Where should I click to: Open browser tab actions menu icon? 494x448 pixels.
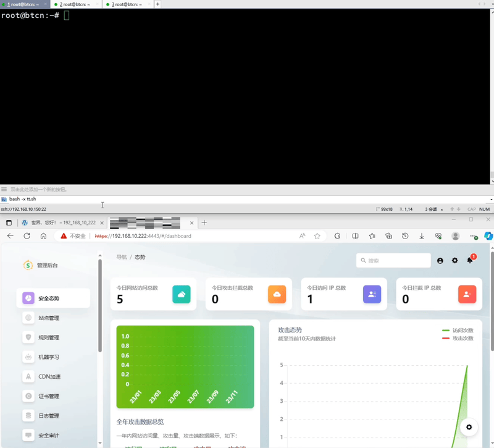(9, 222)
